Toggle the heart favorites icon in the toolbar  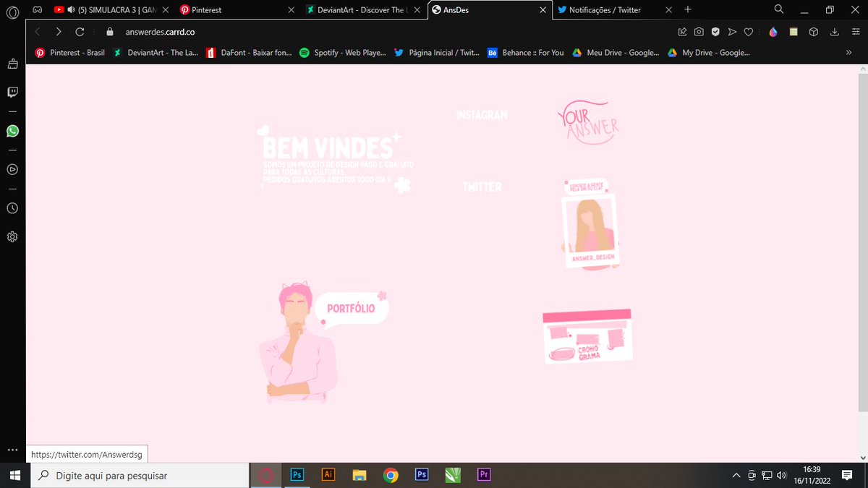pos(749,32)
